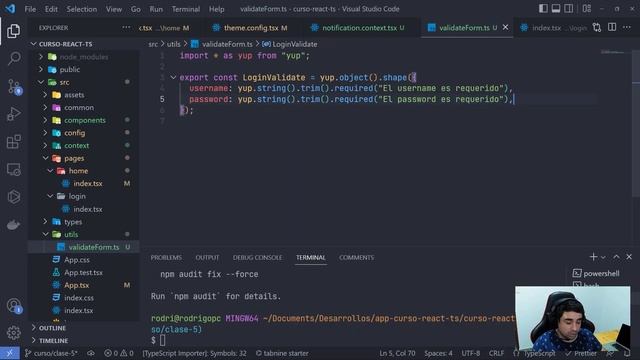Image resolution: width=640 pixels, height=360 pixels.
Task: Open App.test.tsx file
Action: pyautogui.click(x=83, y=272)
